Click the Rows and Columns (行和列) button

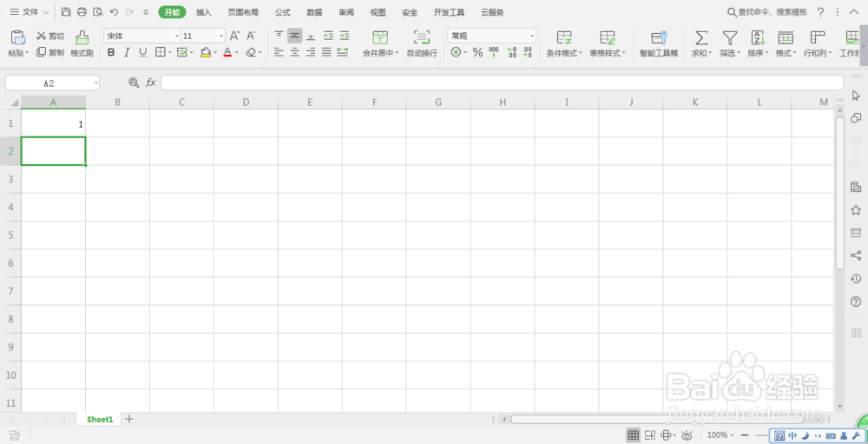pos(818,44)
